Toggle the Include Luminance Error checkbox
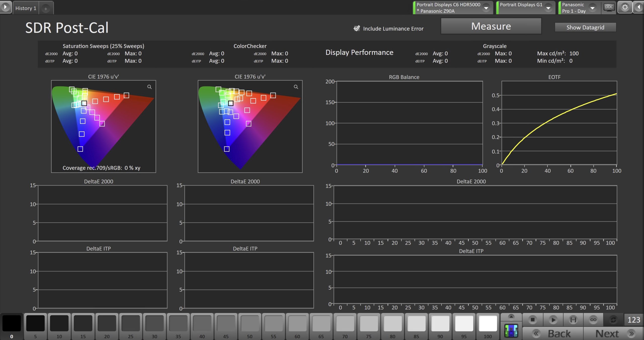Image resolution: width=644 pixels, height=340 pixels. [357, 28]
